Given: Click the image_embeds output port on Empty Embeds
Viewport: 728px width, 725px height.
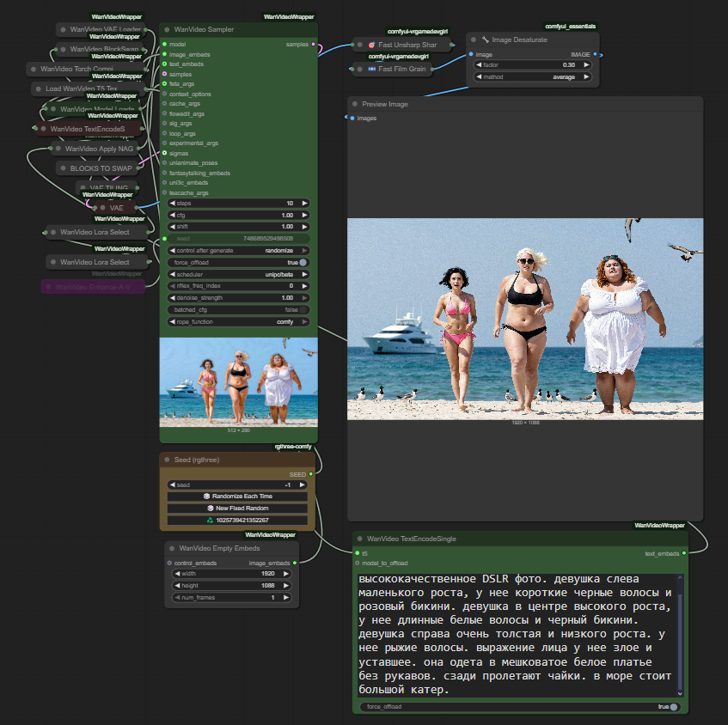Looking at the screenshot, I should click(294, 563).
